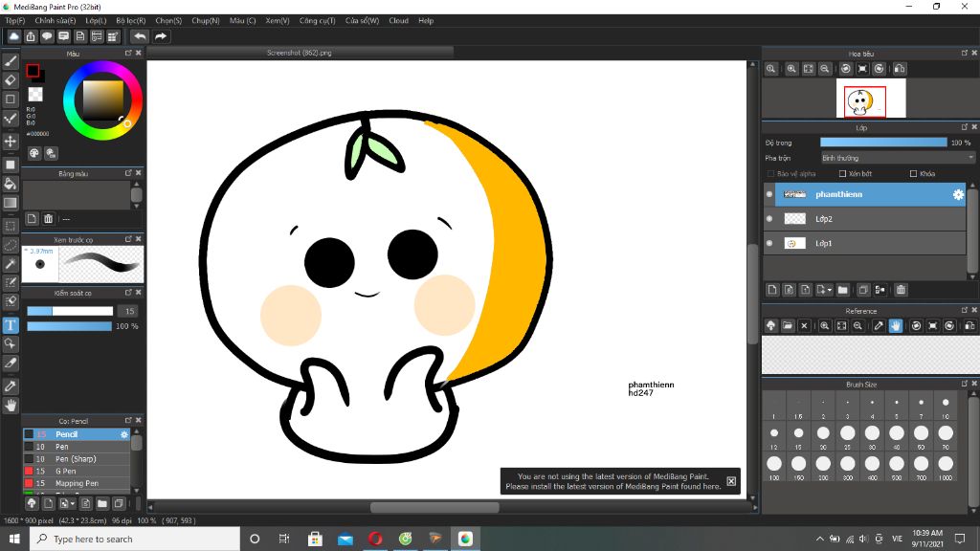The height and width of the screenshot is (551, 980).
Task: Click the Navigator preview thumbnail
Action: pyautogui.click(x=871, y=99)
